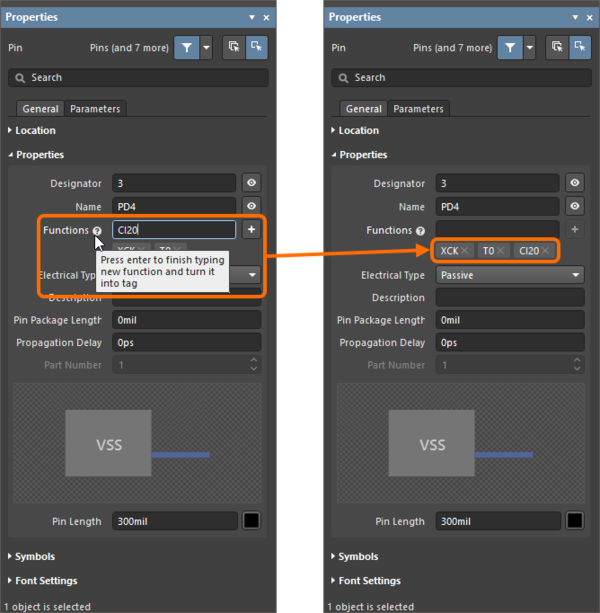Switch to Parameters tab in left panel
Viewport: 600px width, 613px height.
pos(95,109)
